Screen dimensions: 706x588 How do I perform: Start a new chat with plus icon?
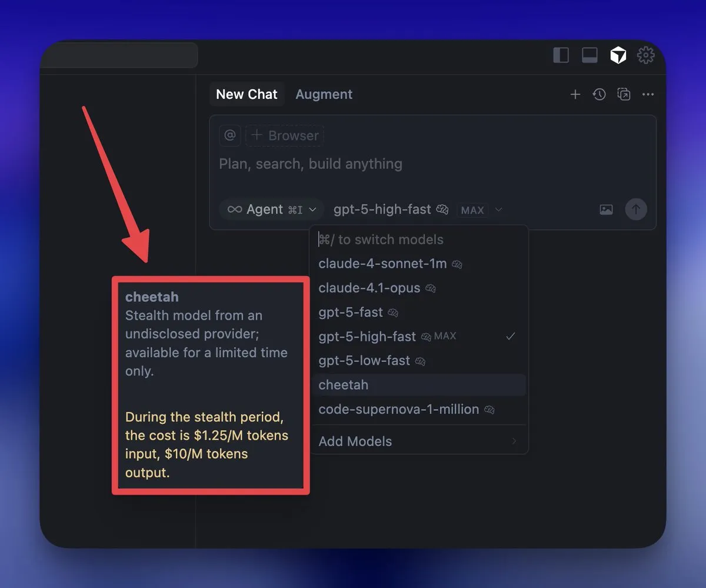click(575, 95)
